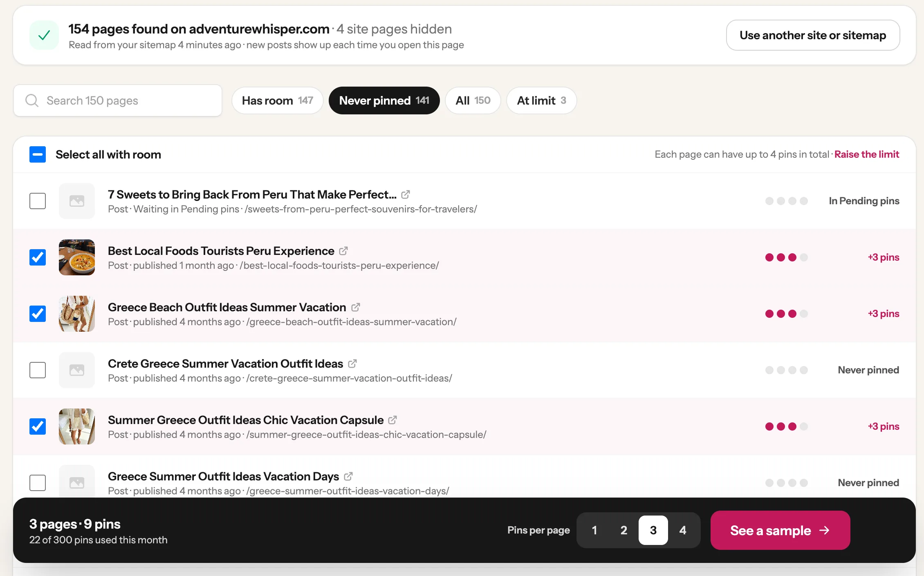
Task: Click pin dots for Best Local Foods row
Action: (787, 257)
